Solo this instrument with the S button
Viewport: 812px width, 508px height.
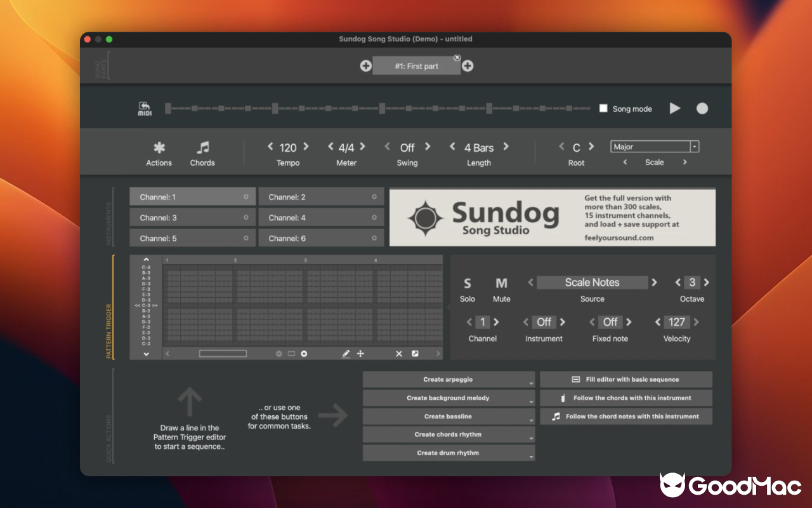pyautogui.click(x=468, y=283)
